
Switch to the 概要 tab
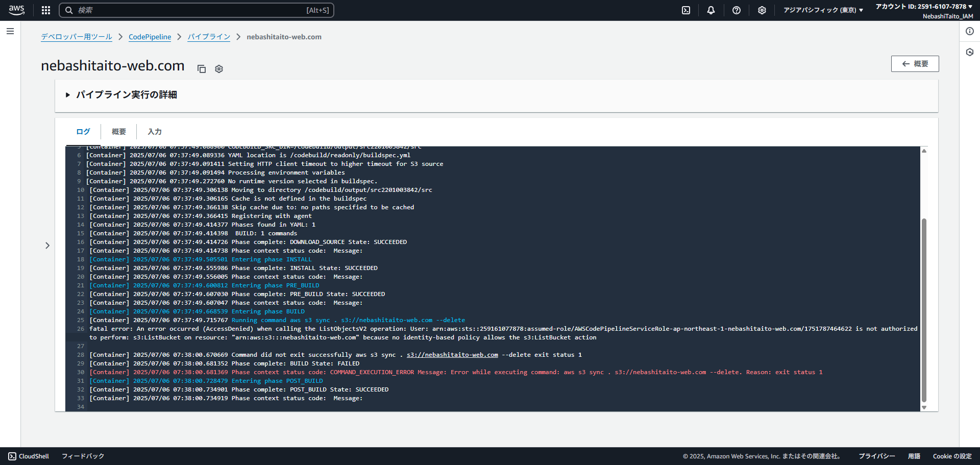(x=119, y=132)
